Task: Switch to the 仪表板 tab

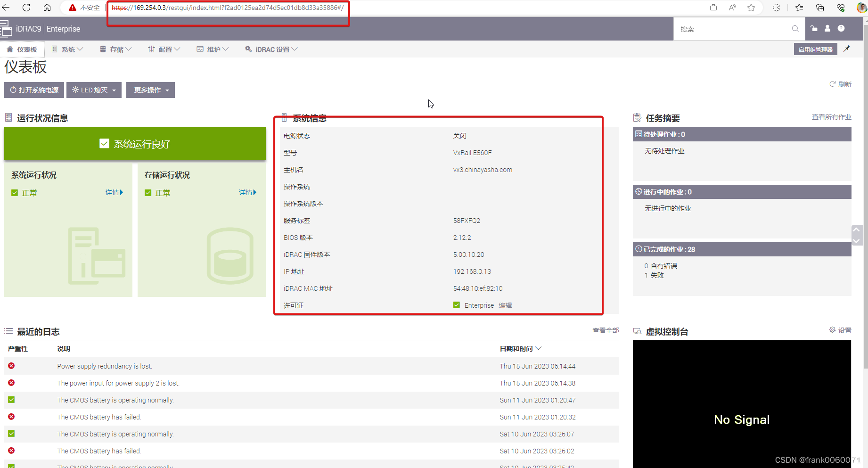Action: pos(22,49)
